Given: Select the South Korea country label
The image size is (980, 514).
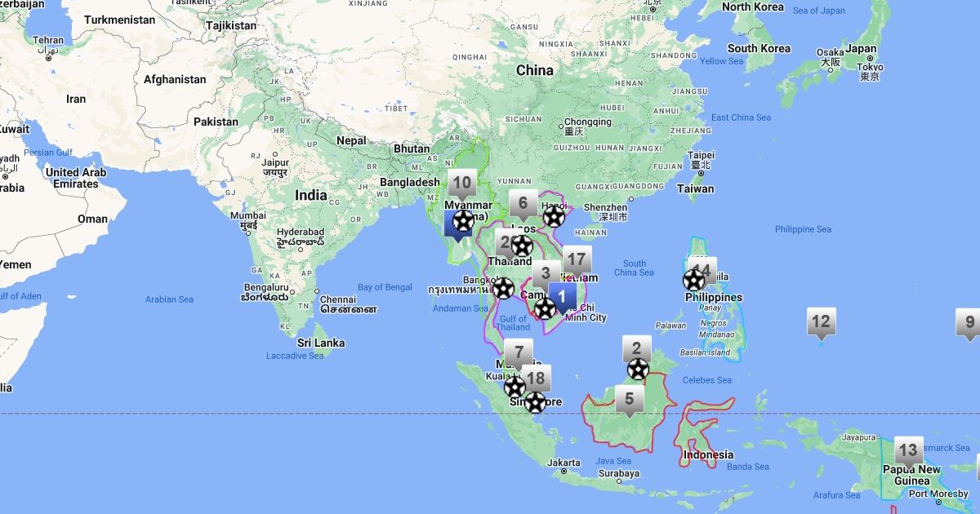Looking at the screenshot, I should tap(760, 48).
